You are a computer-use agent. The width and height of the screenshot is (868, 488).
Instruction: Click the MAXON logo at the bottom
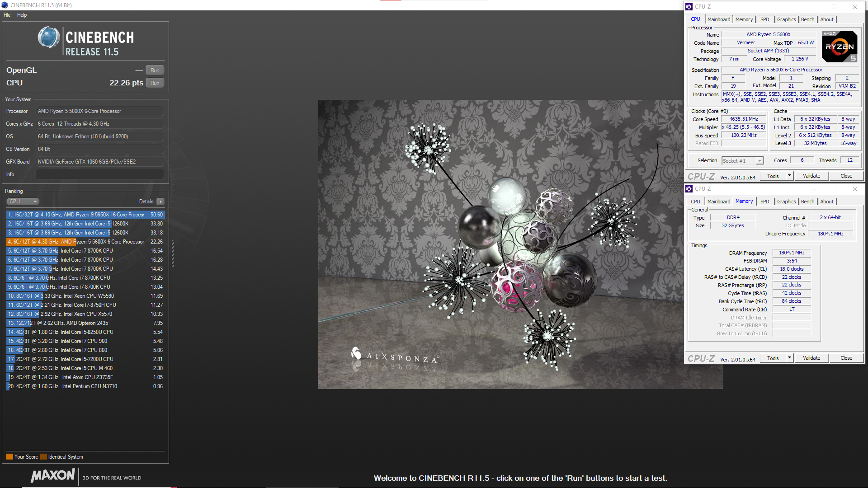53,475
